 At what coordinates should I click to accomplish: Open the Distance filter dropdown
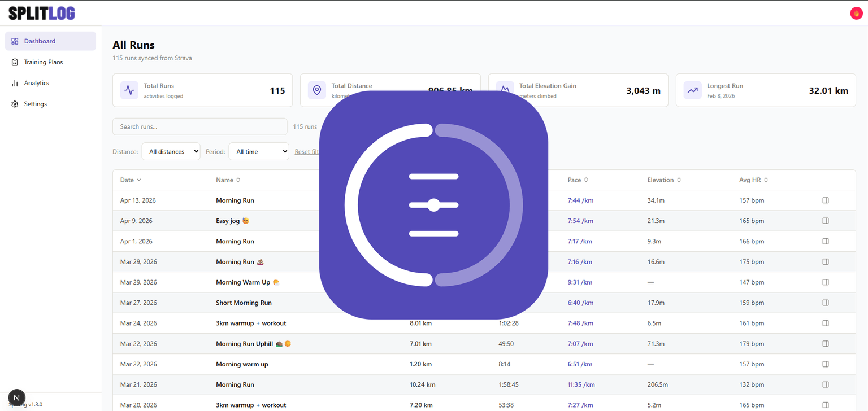pos(171,151)
